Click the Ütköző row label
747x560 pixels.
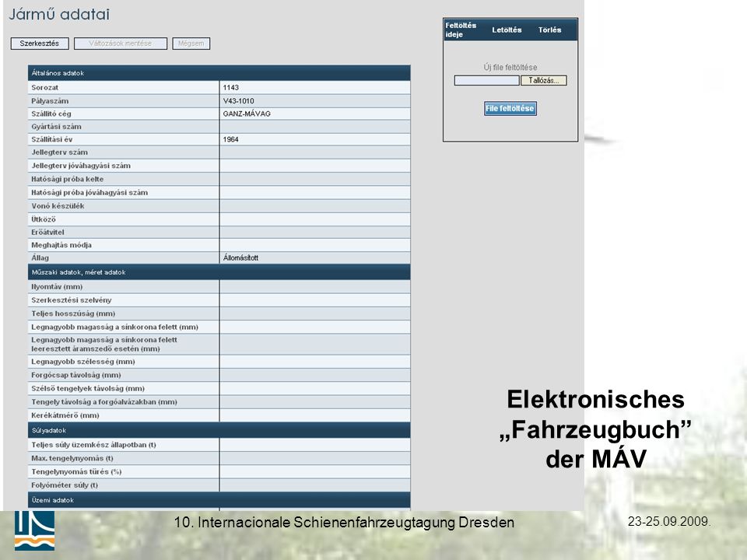44,219
